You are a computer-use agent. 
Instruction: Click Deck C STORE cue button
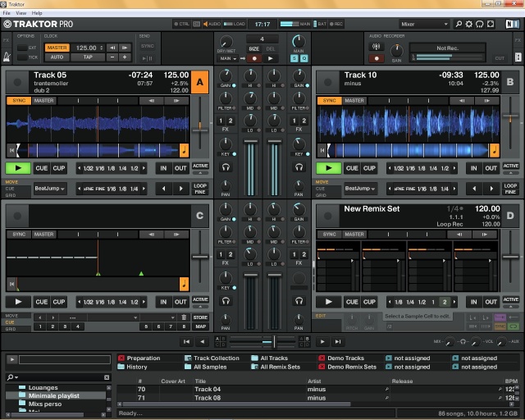pyautogui.click(x=200, y=317)
